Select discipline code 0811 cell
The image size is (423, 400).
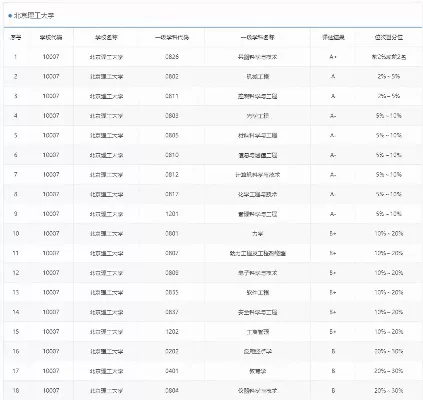pyautogui.click(x=172, y=96)
